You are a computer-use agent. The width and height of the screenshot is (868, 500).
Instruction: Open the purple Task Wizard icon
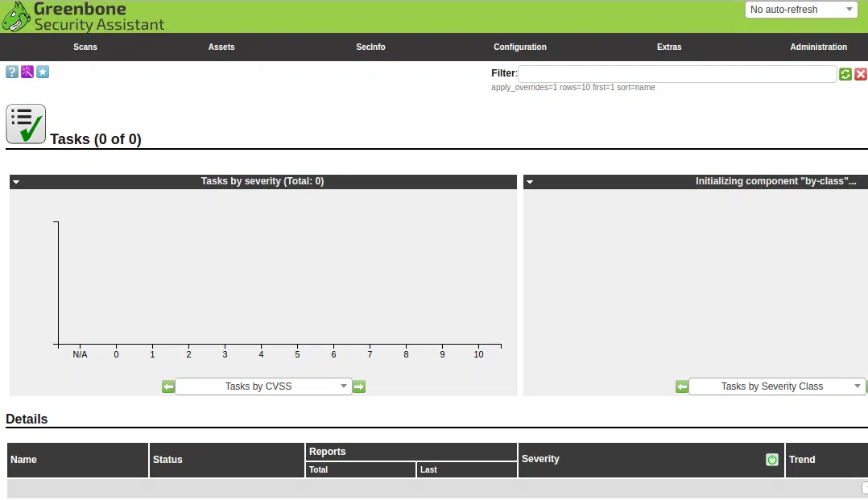[27, 72]
